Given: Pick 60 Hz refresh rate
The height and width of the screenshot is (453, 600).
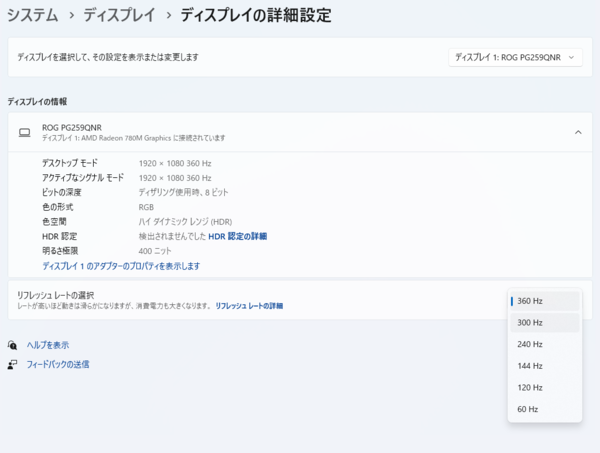Looking at the screenshot, I should [x=545, y=409].
